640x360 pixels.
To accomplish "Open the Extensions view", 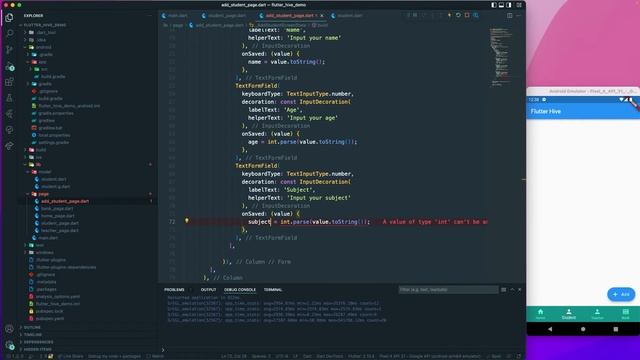I will point(9,82).
